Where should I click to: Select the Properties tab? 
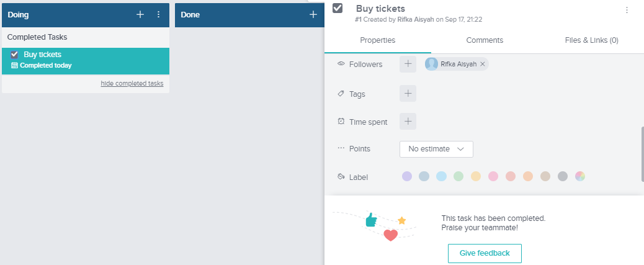pos(378,40)
